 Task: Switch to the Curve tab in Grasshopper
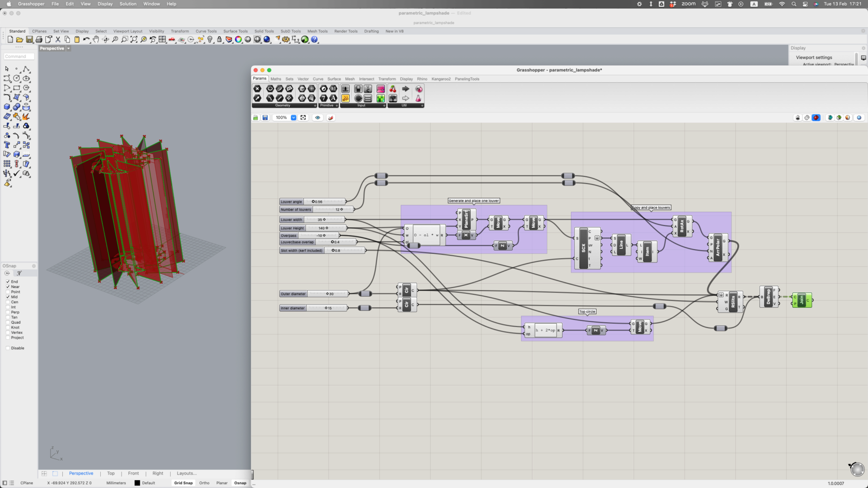tap(318, 79)
